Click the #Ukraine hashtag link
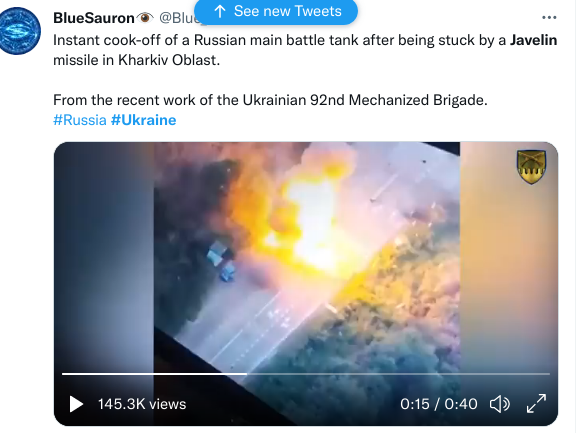 143,120
